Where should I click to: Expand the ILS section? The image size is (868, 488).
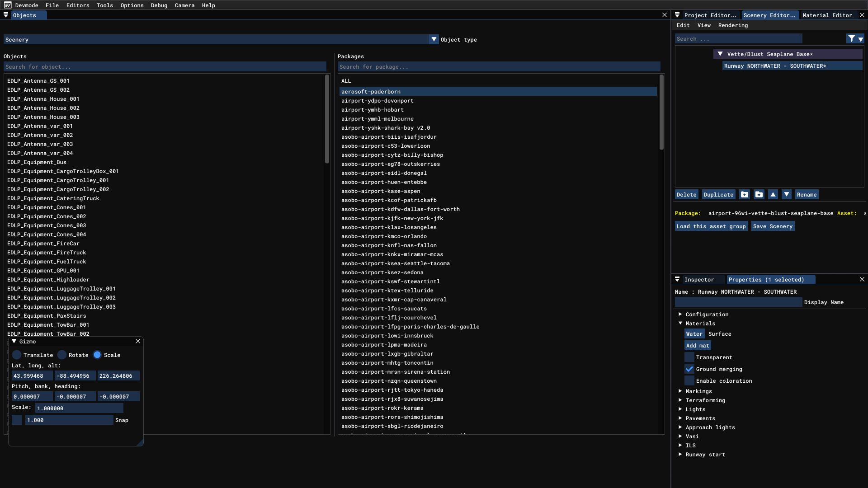tap(680, 445)
